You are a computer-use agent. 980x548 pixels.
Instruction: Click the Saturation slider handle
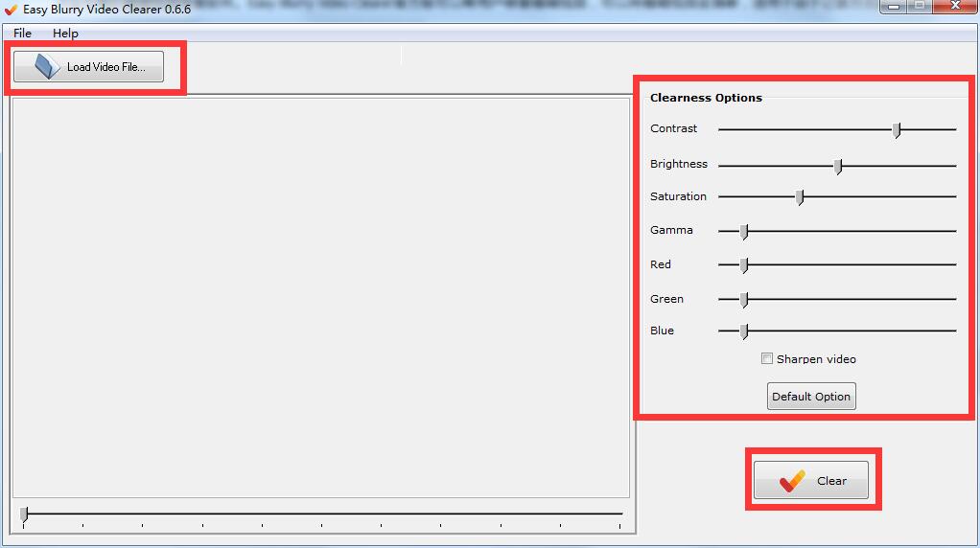click(800, 197)
